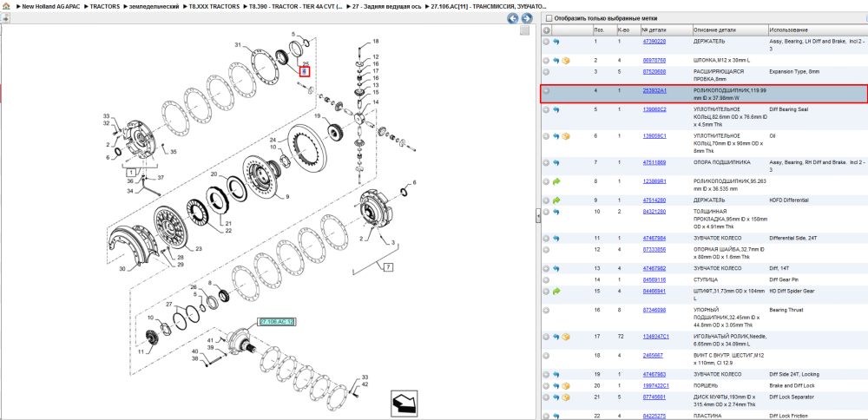Open the 'T8.XXX TRACTORS' breadcrumb level
Image resolution: width=868 pixels, height=420 pixels.
[214, 6]
